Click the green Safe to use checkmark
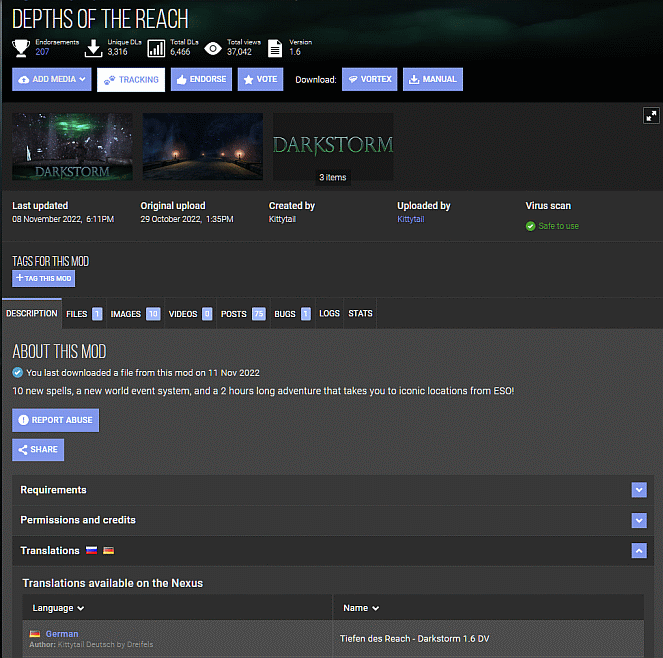663x658 pixels. 531,226
